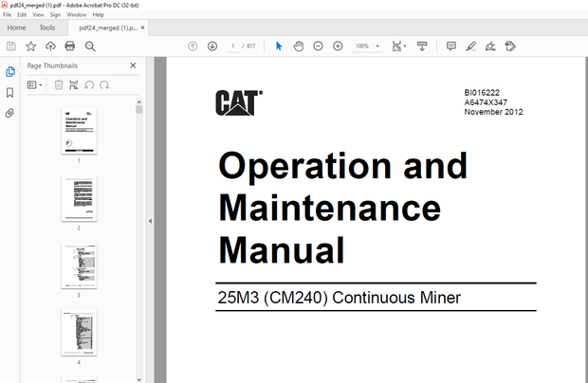588x383 pixels.
Task: Zoom in with the plus icon
Action: (x=338, y=46)
